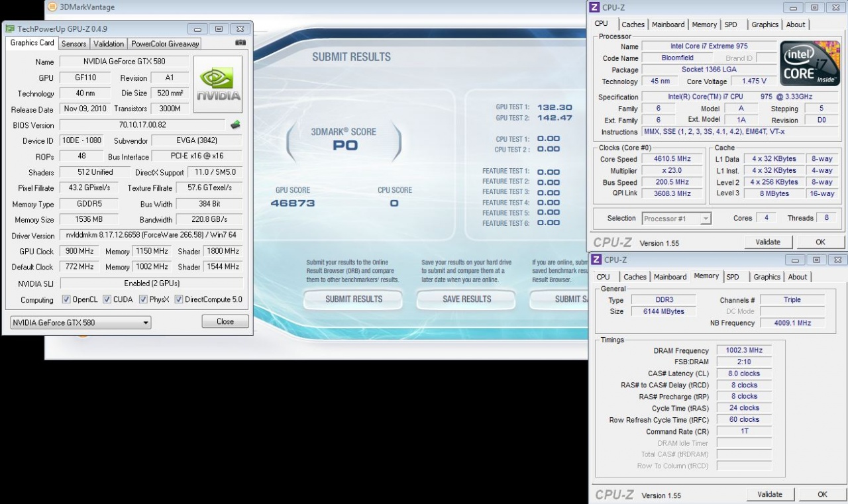Click the 3DMarkVantage title bar icon
The image size is (848, 504).
[x=54, y=7]
